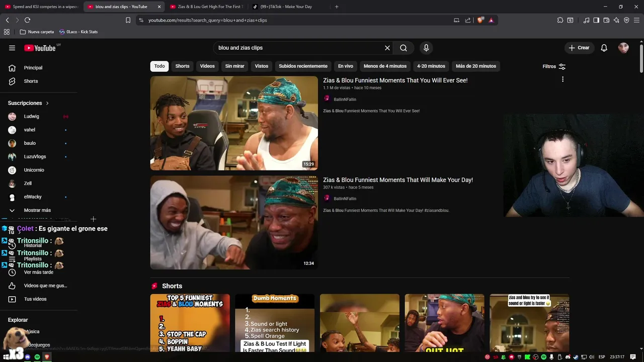Screen dimensions: 644x362
Task: Open the YouTube hamburger guide menu
Action: point(12,48)
